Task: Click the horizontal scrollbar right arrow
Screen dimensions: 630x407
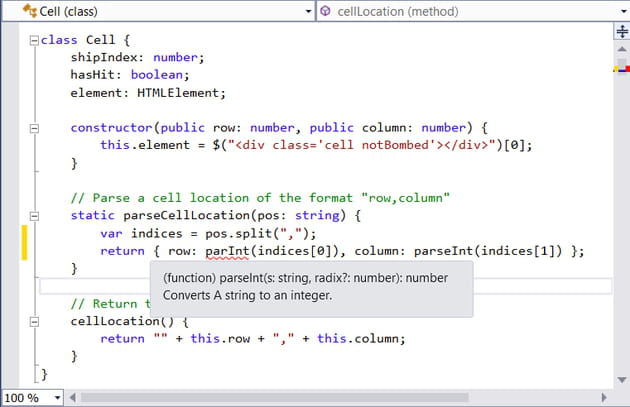Action: 604,398
